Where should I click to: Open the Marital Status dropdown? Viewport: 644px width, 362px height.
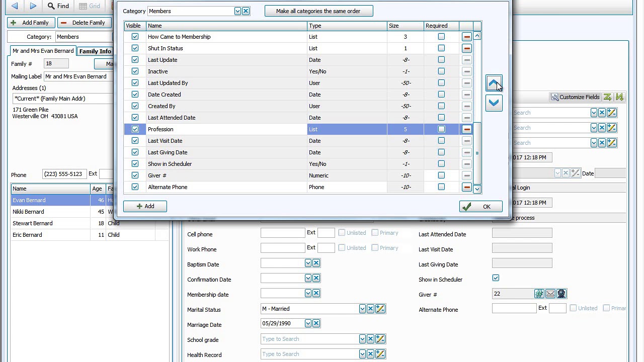pos(362,309)
